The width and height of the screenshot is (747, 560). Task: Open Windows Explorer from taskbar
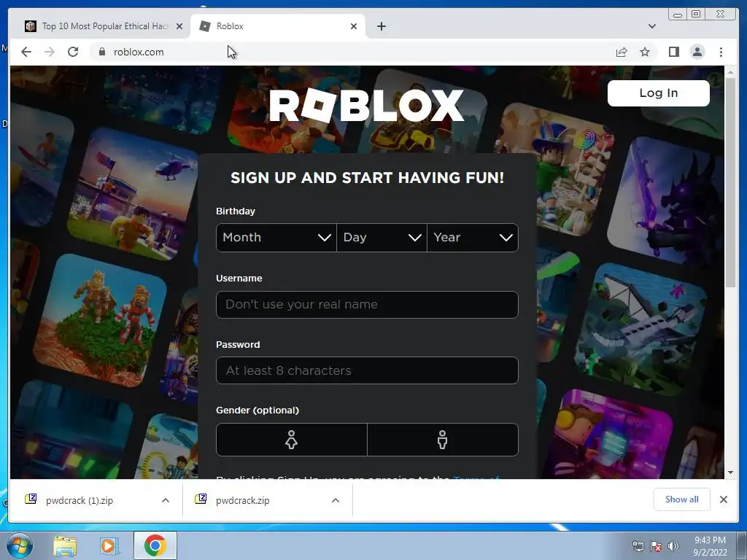click(x=65, y=546)
